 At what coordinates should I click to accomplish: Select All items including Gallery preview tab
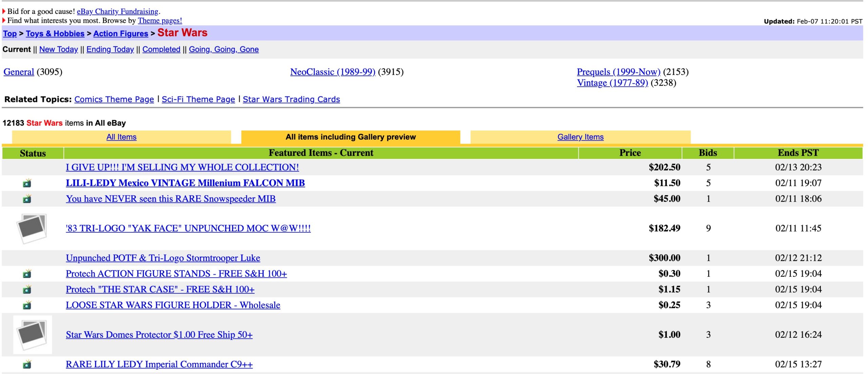pyautogui.click(x=350, y=137)
